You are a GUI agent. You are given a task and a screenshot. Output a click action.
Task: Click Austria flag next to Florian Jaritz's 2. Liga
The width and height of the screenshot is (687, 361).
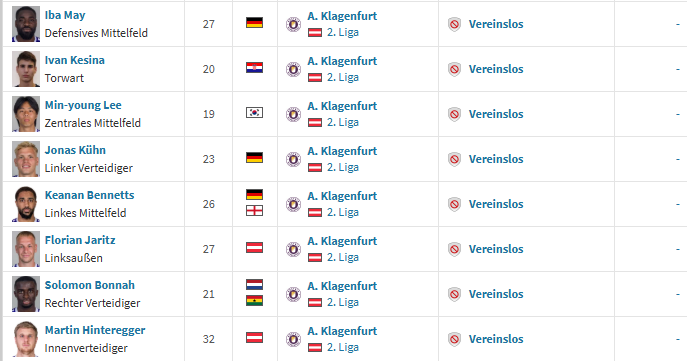[x=315, y=258]
